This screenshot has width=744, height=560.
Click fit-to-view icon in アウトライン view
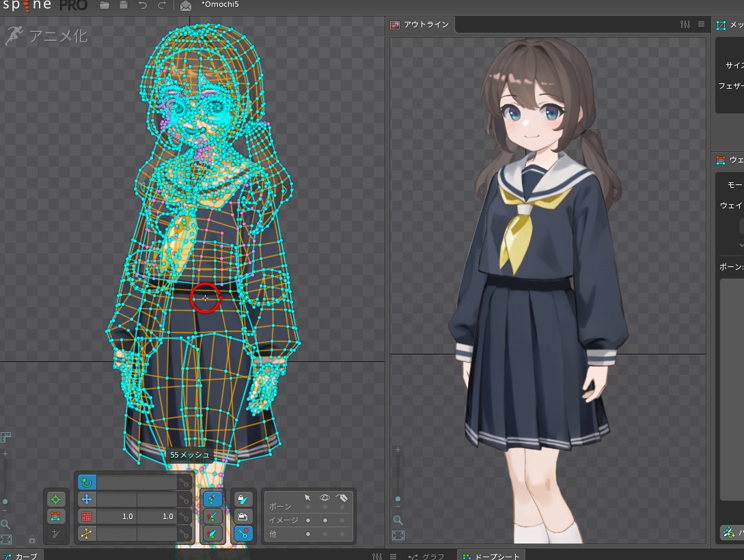(x=398, y=535)
